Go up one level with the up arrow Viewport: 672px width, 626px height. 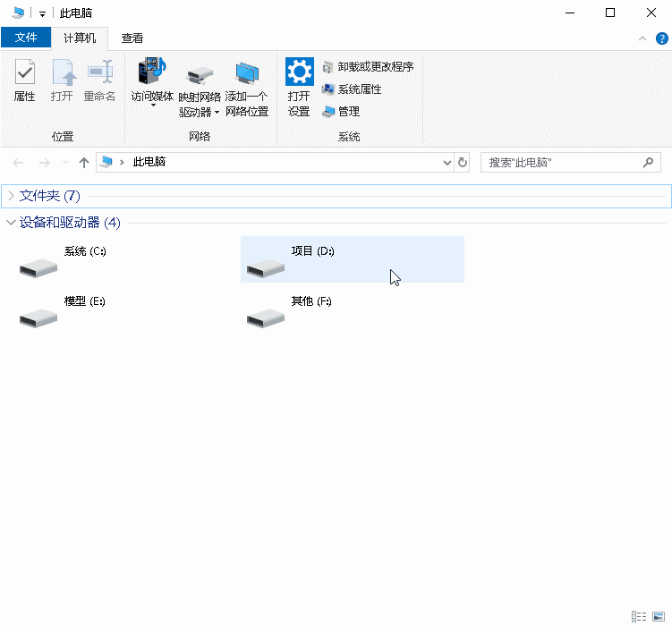pyautogui.click(x=84, y=163)
